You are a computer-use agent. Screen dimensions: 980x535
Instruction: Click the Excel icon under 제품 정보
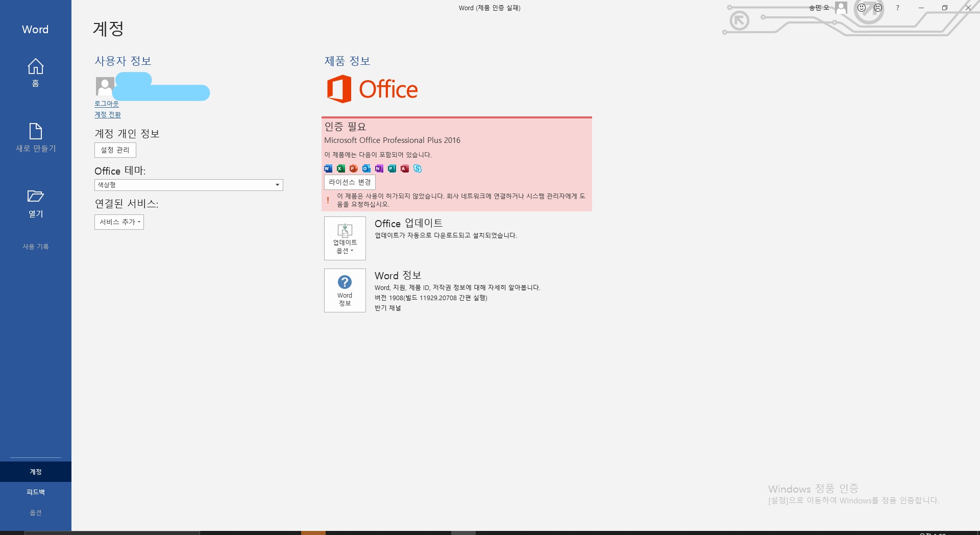(340, 168)
